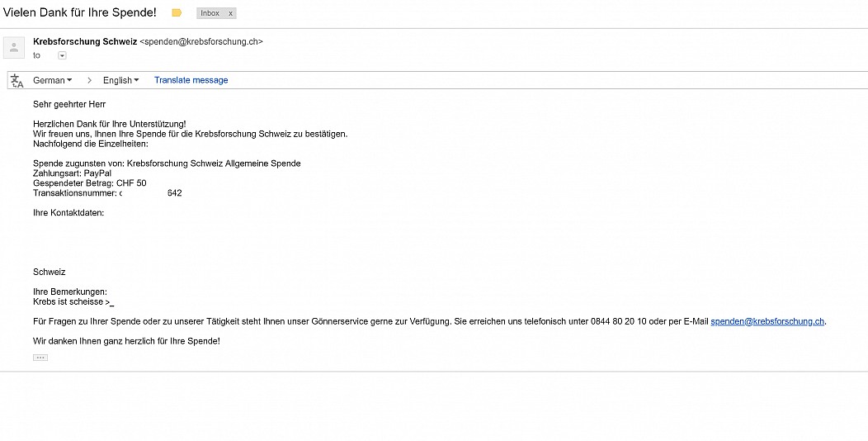Click sender name Krebsforschung Schweiz
868x441 pixels.
tap(85, 41)
